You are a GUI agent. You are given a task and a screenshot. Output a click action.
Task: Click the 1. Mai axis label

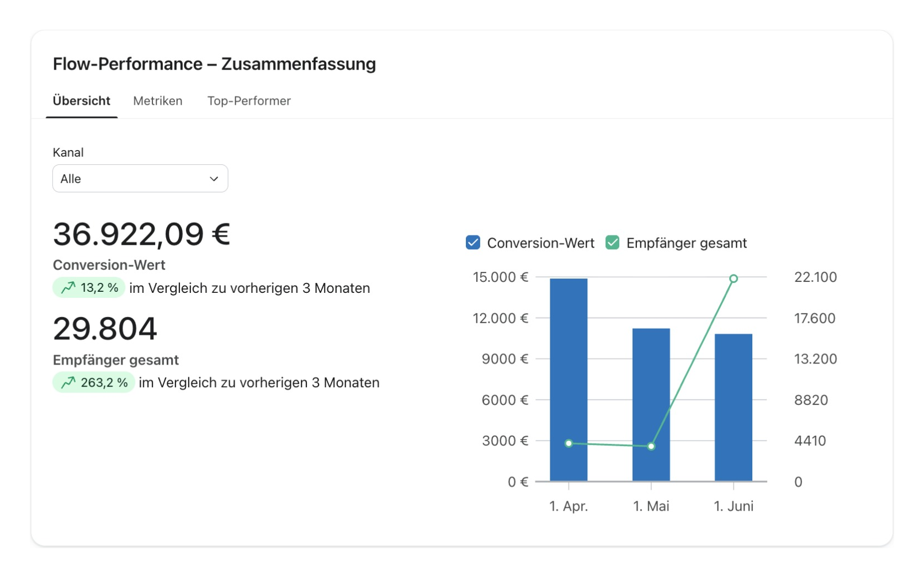point(651,506)
